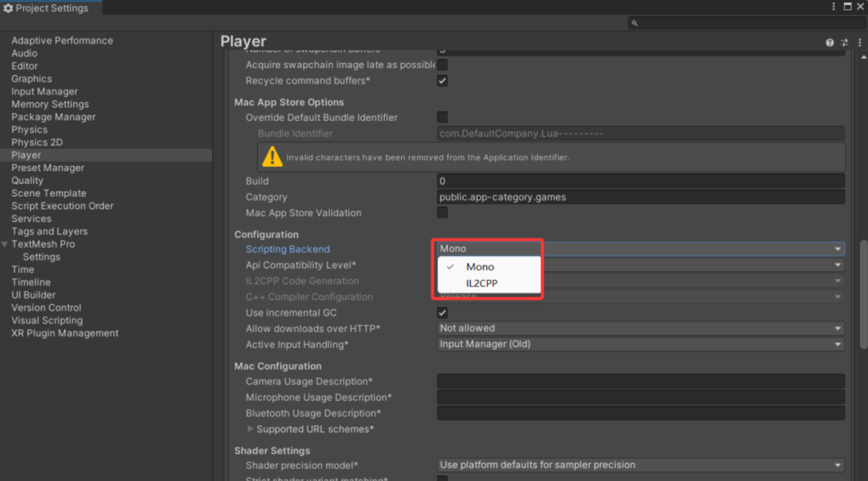The height and width of the screenshot is (481, 868).
Task: Open the Player settings help icon
Action: click(x=829, y=43)
